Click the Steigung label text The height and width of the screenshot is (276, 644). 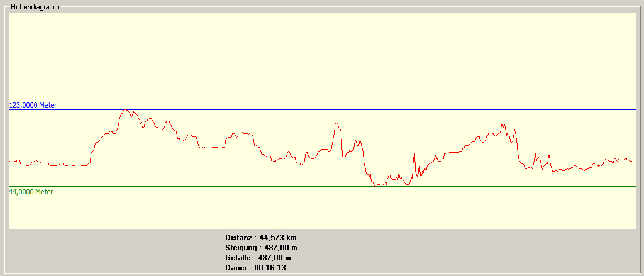[241, 248]
